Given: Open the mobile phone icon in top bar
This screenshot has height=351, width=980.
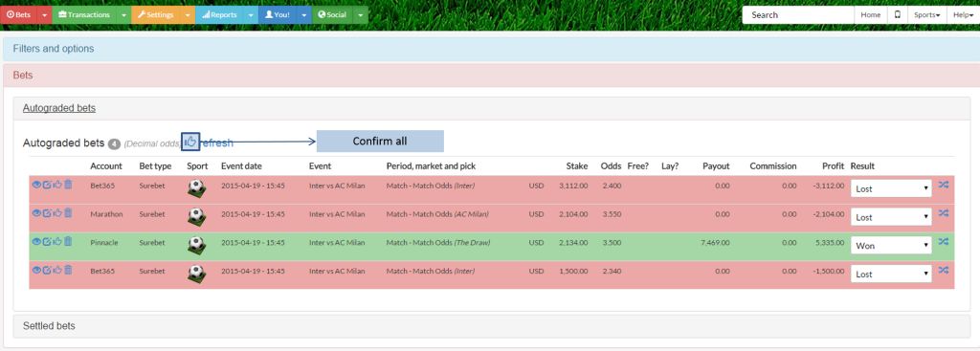Looking at the screenshot, I should click(x=898, y=15).
